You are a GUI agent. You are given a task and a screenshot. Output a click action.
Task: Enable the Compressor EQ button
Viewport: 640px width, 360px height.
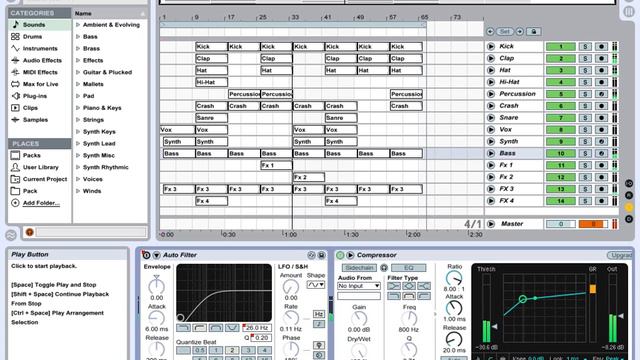click(x=409, y=268)
